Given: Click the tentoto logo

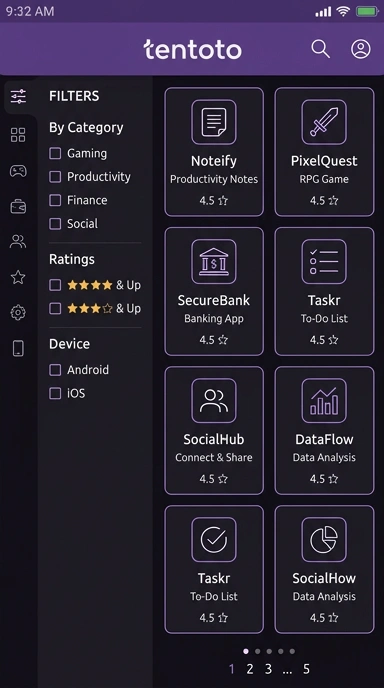Looking at the screenshot, I should (x=192, y=49).
